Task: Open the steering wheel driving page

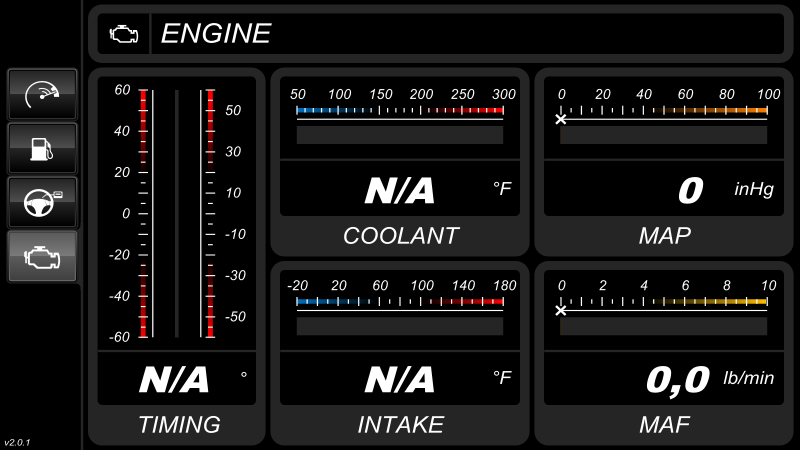Action: point(42,203)
